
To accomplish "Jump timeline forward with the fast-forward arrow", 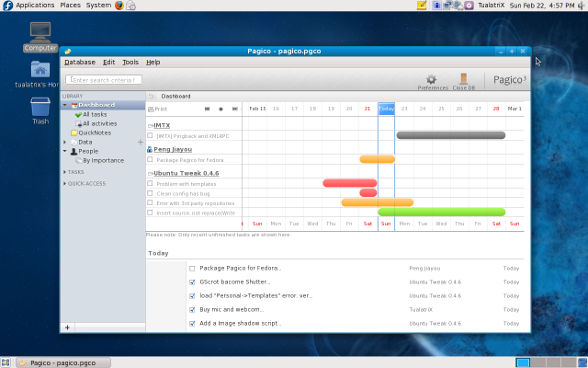I will tap(235, 109).
